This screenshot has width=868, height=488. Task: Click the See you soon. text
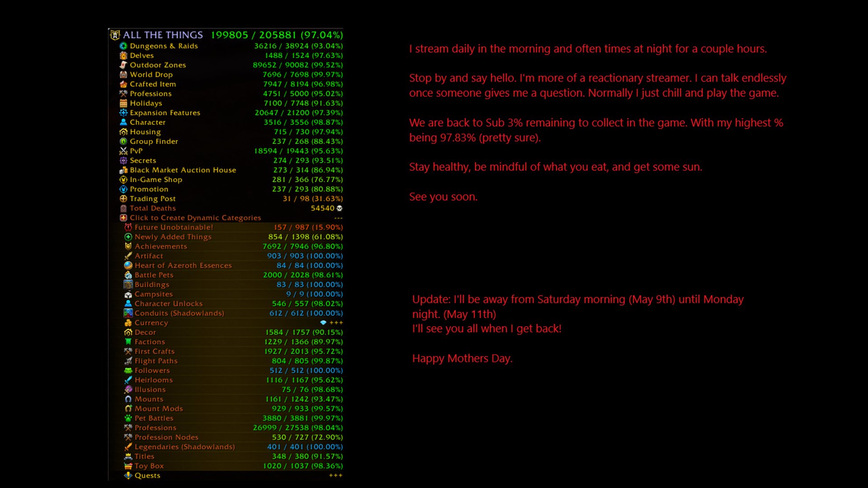pos(443,197)
